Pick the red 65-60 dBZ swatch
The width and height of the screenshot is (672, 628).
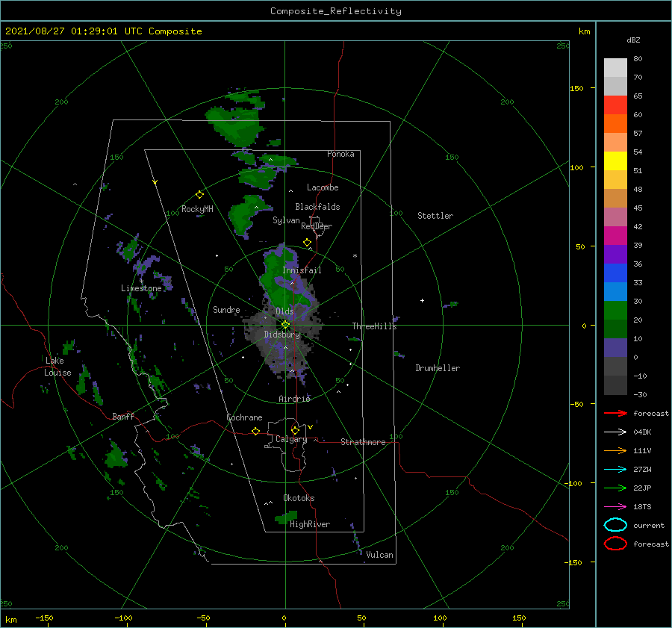coord(615,105)
